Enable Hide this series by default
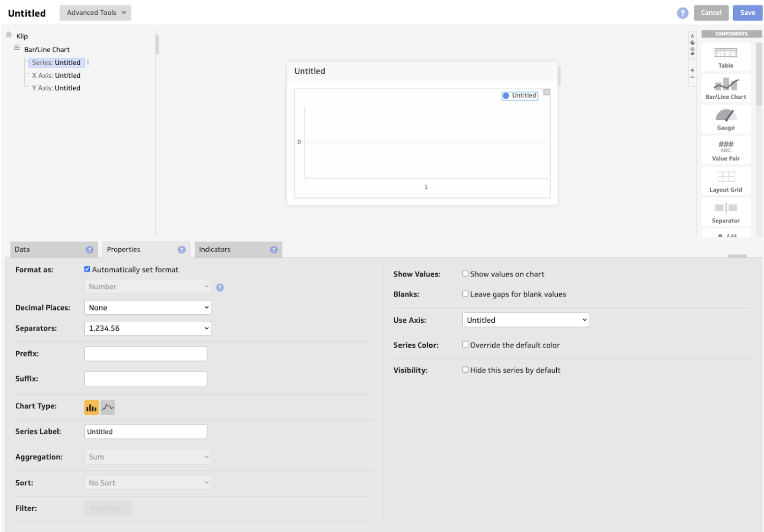The width and height of the screenshot is (764, 532). tap(465, 370)
